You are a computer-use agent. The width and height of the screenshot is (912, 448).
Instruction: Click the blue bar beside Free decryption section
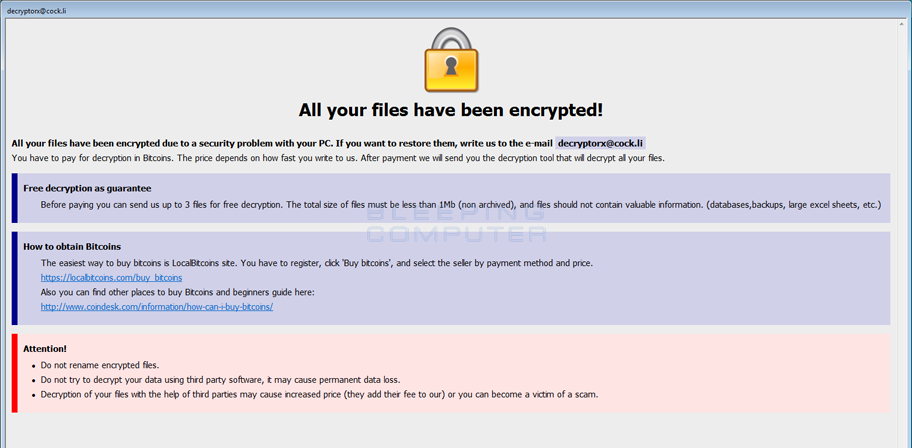(x=15, y=198)
